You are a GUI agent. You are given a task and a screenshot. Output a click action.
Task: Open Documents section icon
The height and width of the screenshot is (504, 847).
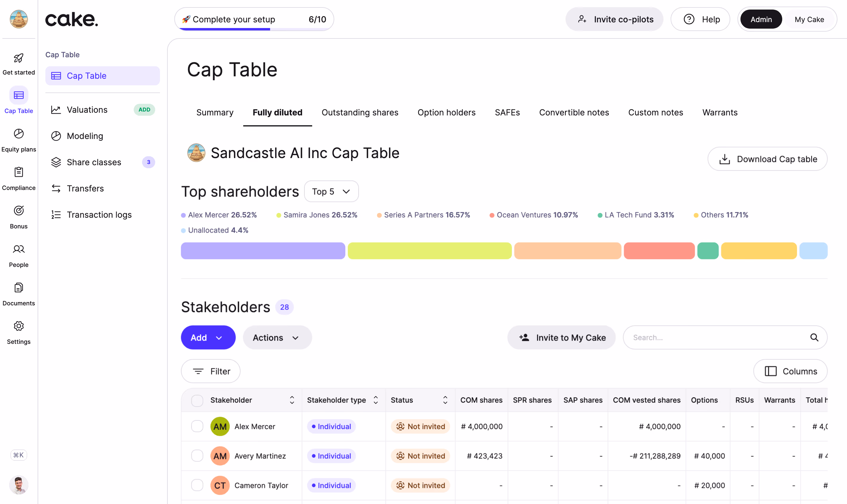point(19,288)
